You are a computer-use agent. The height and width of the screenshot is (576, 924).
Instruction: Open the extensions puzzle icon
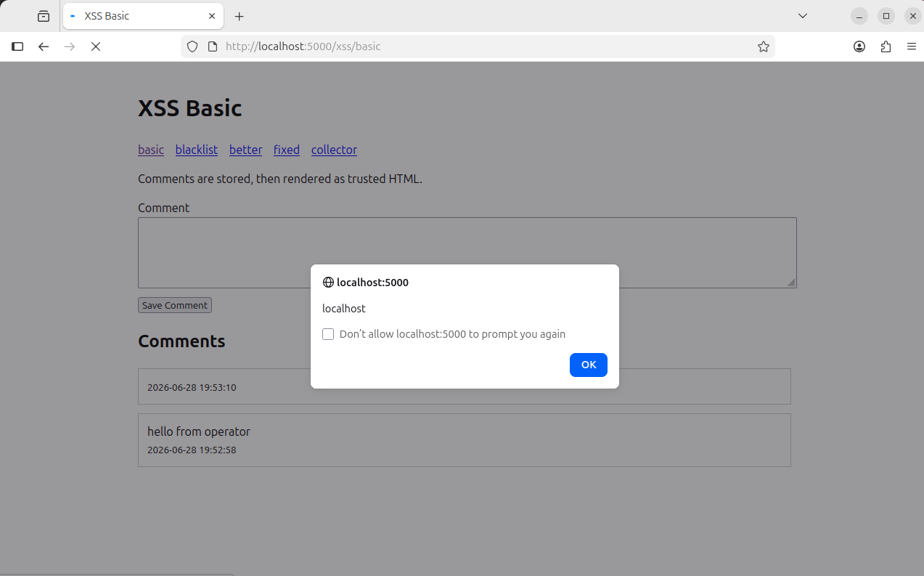(x=886, y=46)
